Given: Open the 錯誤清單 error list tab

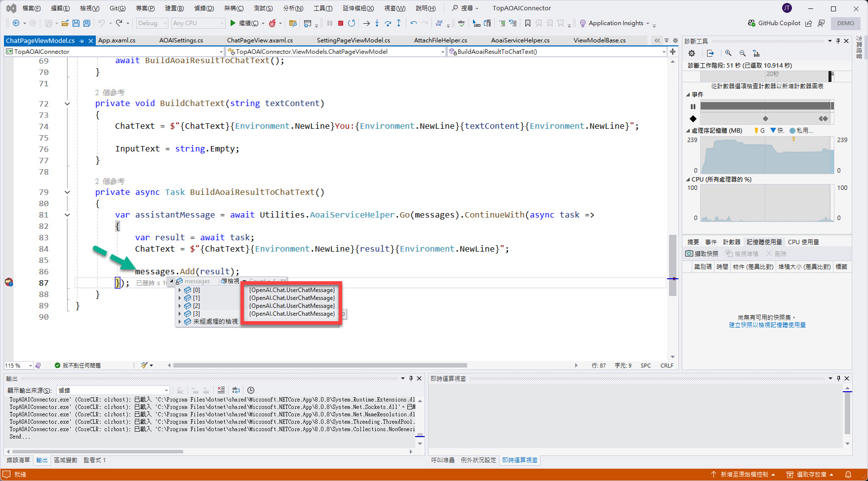Looking at the screenshot, I should click(x=18, y=460).
